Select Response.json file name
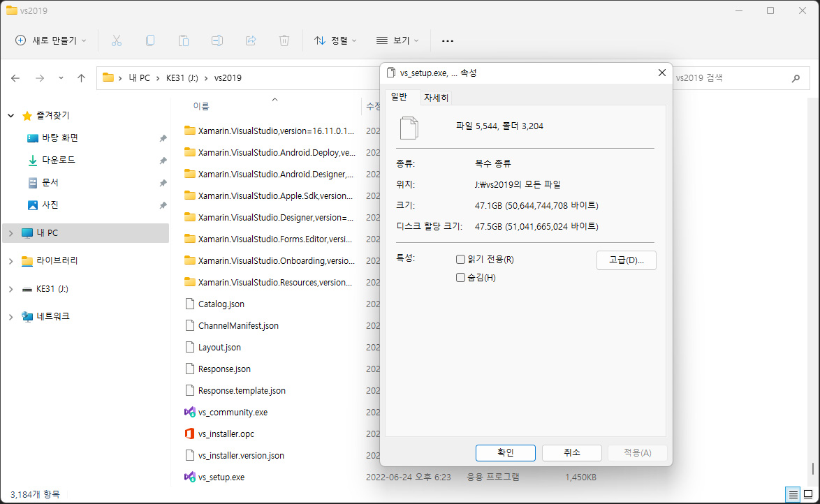This screenshot has width=820, height=504. 224,369
